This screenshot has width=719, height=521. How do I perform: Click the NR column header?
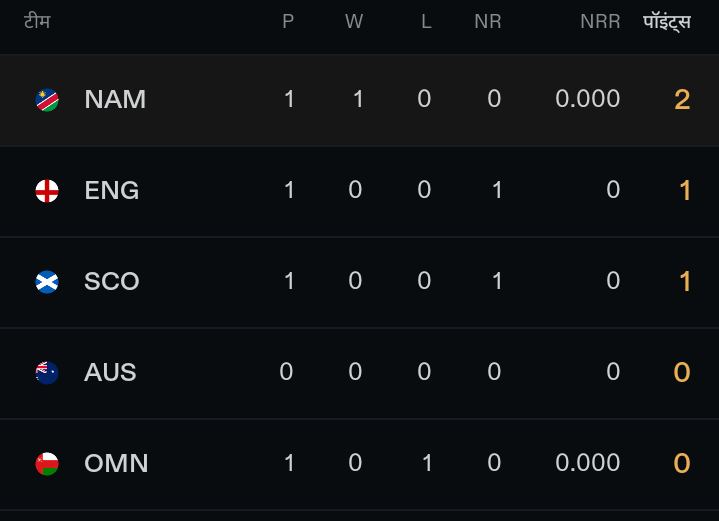[x=488, y=22]
